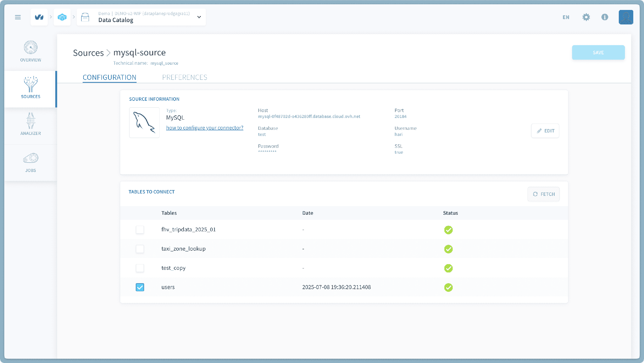The height and width of the screenshot is (363, 644).
Task: Uncheck the users table checkbox
Action: pyautogui.click(x=140, y=287)
